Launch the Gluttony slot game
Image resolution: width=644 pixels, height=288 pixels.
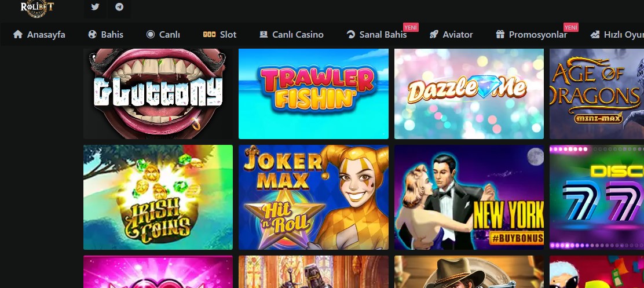[158, 94]
